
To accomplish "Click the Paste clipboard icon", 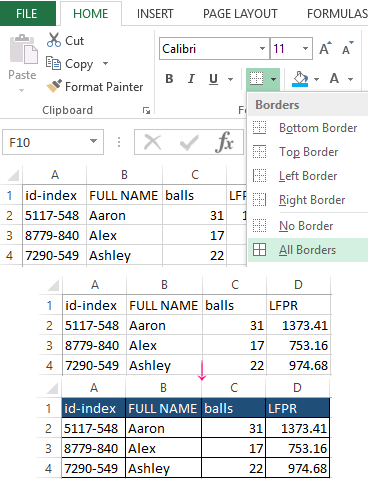I will [x=23, y=49].
